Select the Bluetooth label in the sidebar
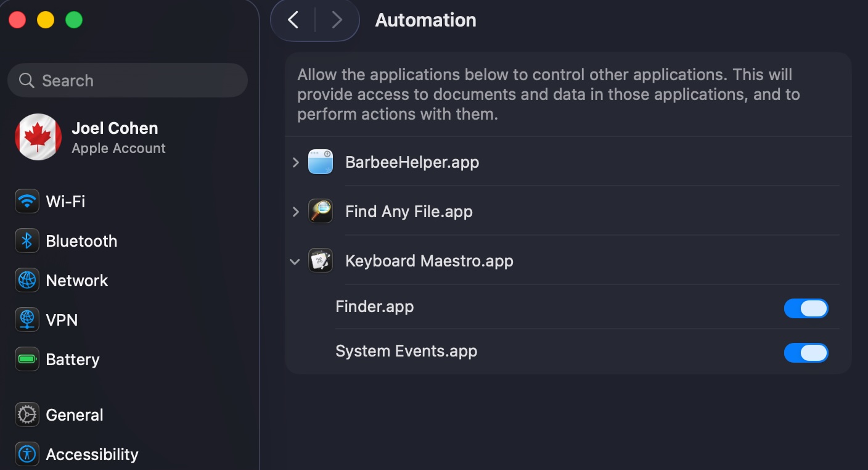 (x=81, y=241)
